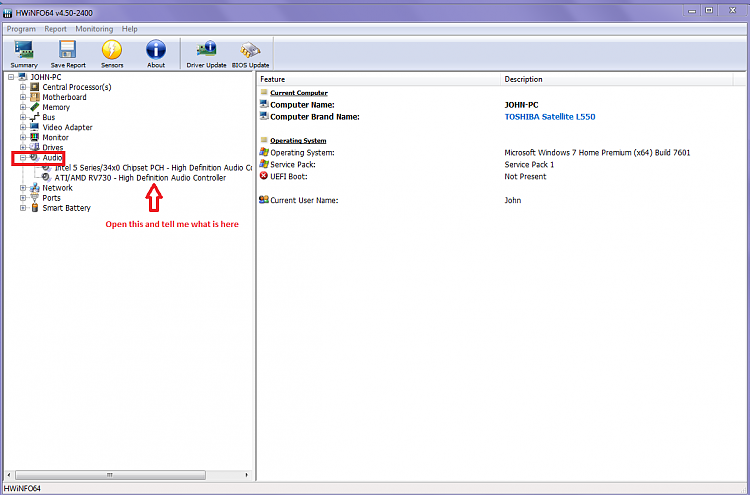Viewport: 750px width, 495px height.
Task: Expand the Monitor tree node
Action: 23,137
